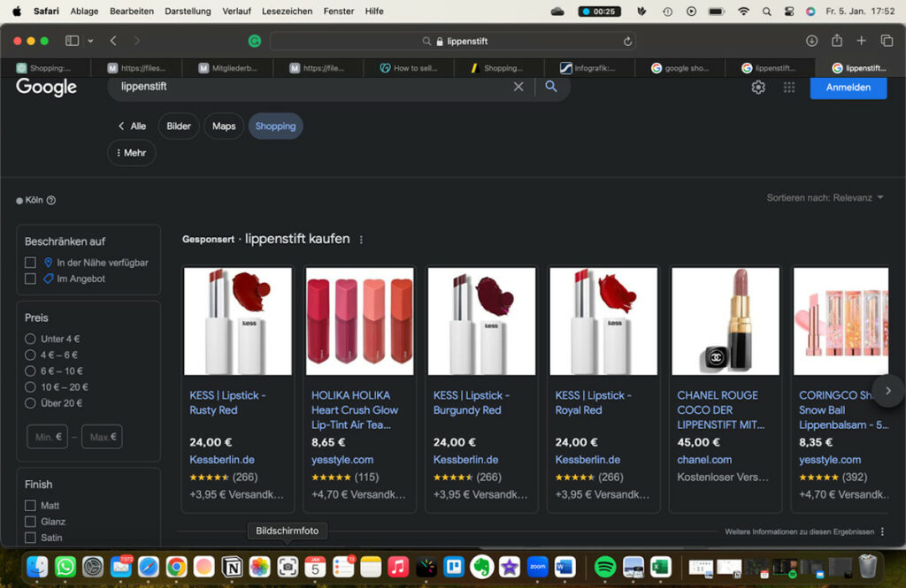Open the chanel.com product link
Viewport: 906px width, 588px height.
pos(704,459)
